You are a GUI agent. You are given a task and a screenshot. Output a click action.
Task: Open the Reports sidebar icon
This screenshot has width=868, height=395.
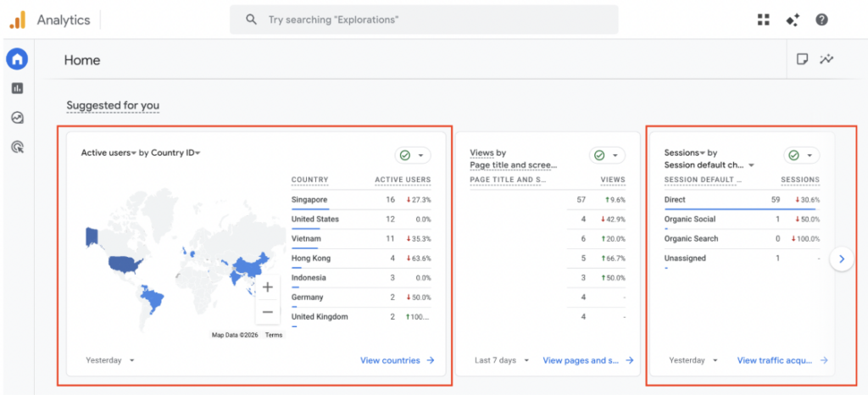point(17,88)
